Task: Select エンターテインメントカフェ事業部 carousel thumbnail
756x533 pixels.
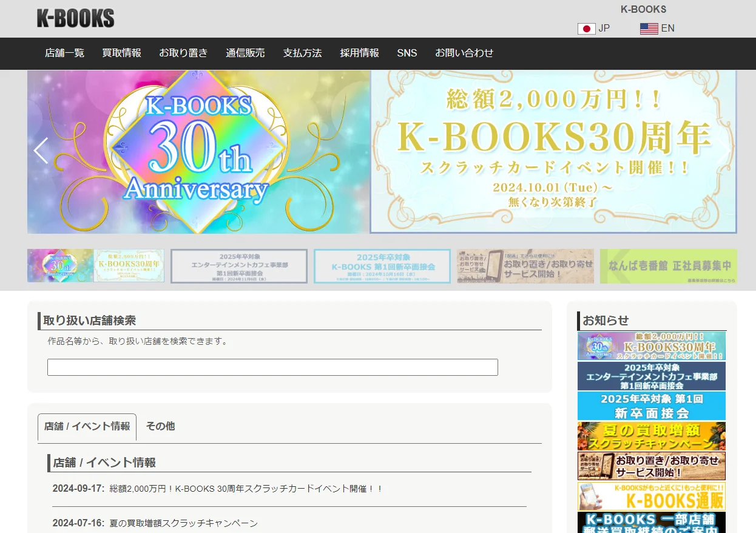Action: (239, 266)
